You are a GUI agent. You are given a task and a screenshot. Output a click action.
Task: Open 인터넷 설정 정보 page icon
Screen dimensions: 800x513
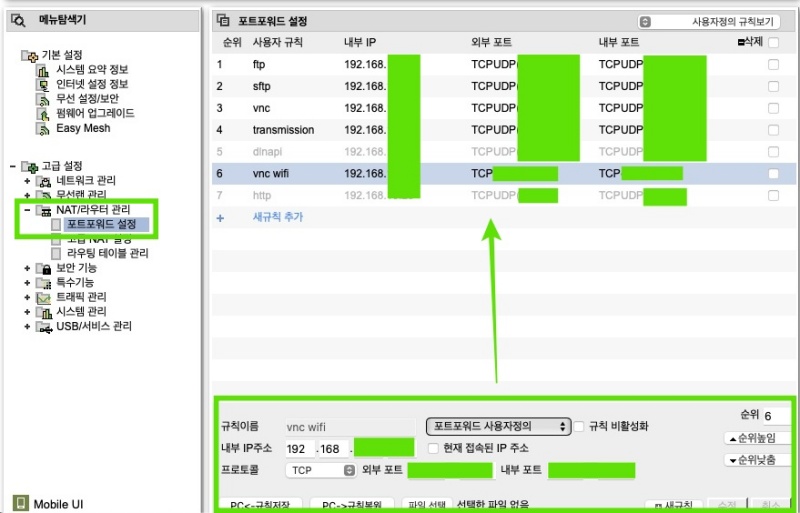[43, 84]
